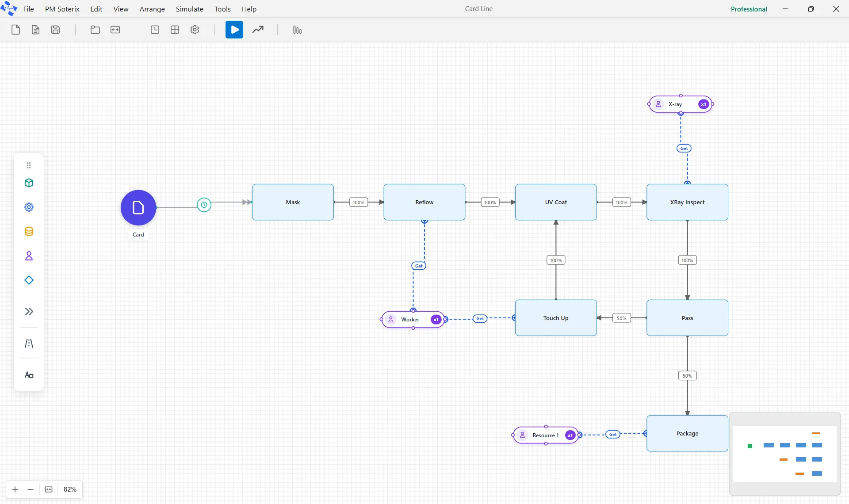This screenshot has height=504, width=849.
Task: Click the minimap overview thumbnail
Action: 784,454
